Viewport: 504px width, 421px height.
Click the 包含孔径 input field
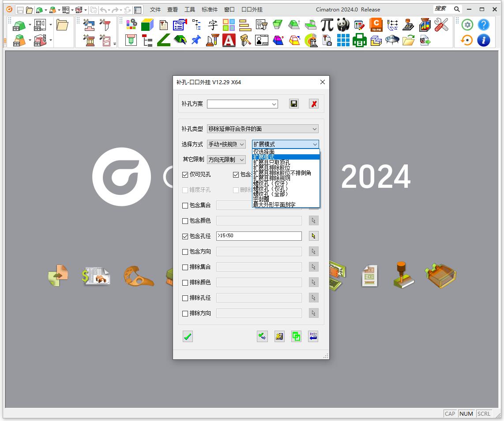tap(259, 236)
